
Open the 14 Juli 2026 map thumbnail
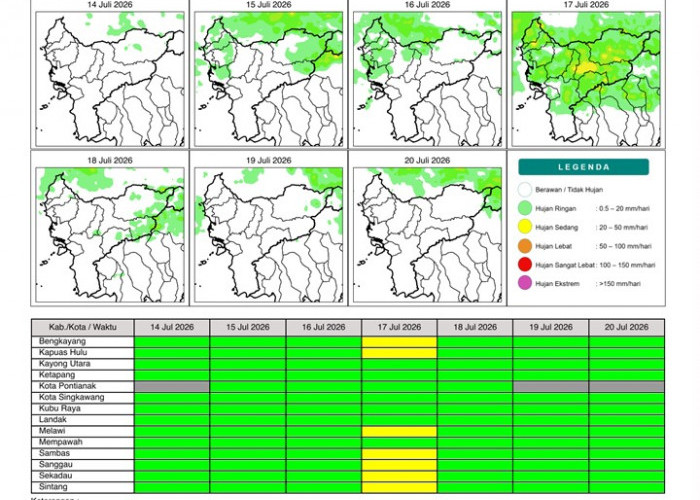pos(110,79)
